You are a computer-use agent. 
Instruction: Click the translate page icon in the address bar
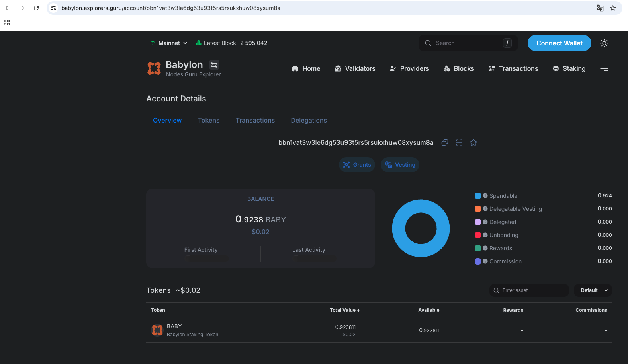[600, 8]
